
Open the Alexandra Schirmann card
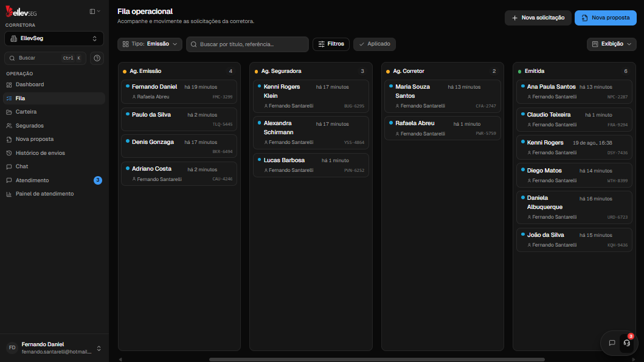311,132
